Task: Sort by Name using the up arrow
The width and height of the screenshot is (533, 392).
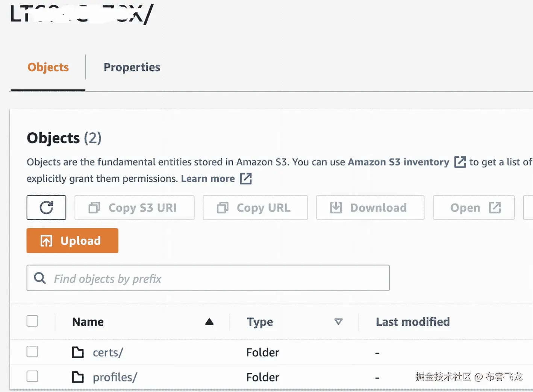Action: tap(209, 322)
